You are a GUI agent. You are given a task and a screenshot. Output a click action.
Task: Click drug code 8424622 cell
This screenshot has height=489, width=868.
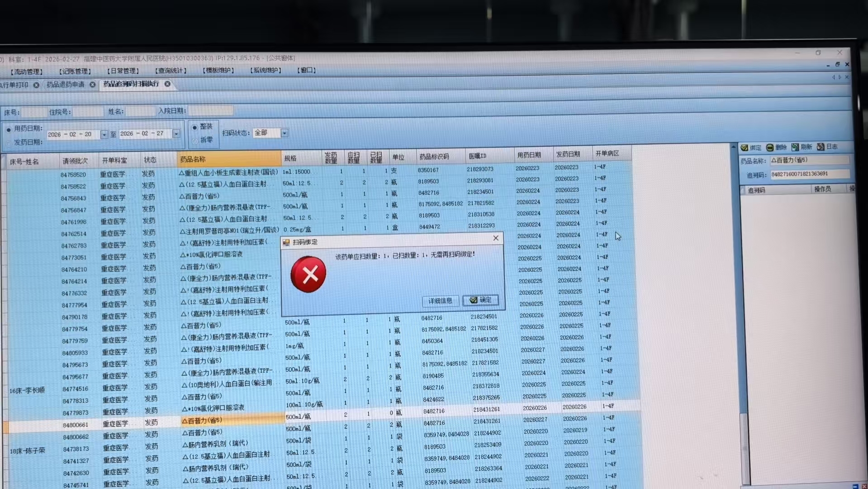click(x=434, y=400)
